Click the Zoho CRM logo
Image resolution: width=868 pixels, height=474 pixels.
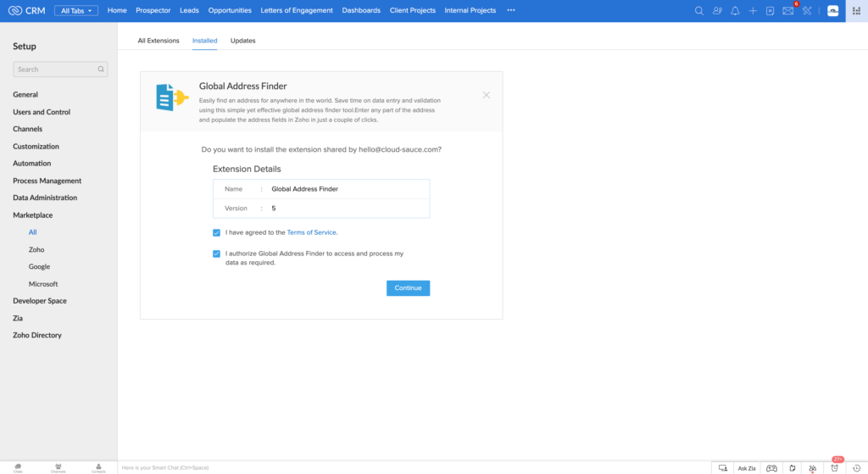[x=26, y=10]
